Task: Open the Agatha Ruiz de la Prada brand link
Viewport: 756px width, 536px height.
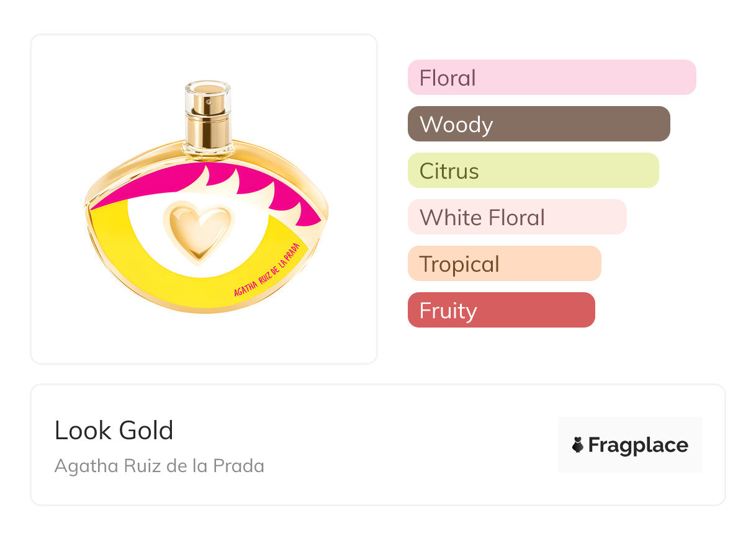Action: (x=160, y=466)
